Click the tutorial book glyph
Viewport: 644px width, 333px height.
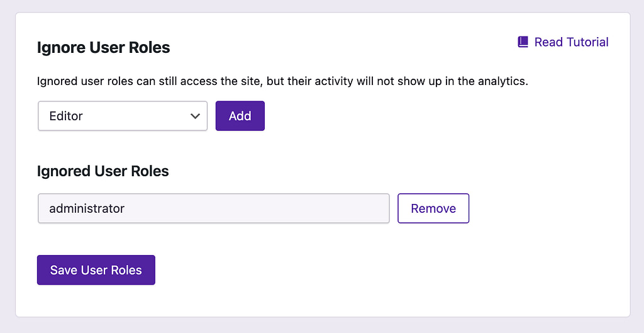coord(523,42)
